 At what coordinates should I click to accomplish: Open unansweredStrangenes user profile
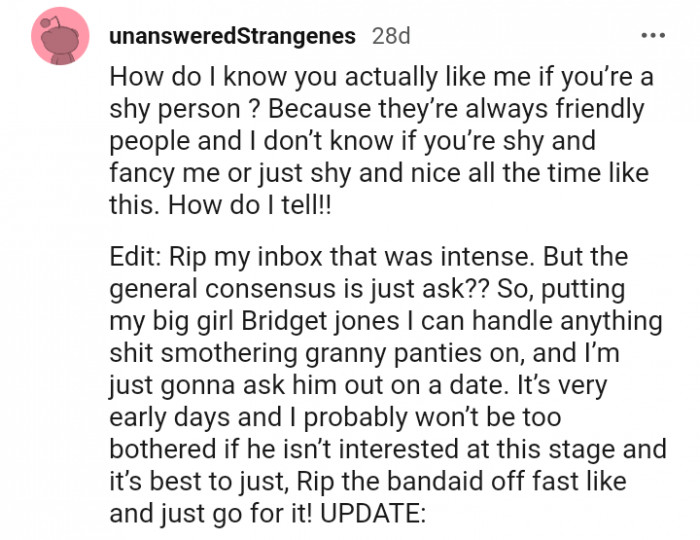pyautogui.click(x=231, y=37)
